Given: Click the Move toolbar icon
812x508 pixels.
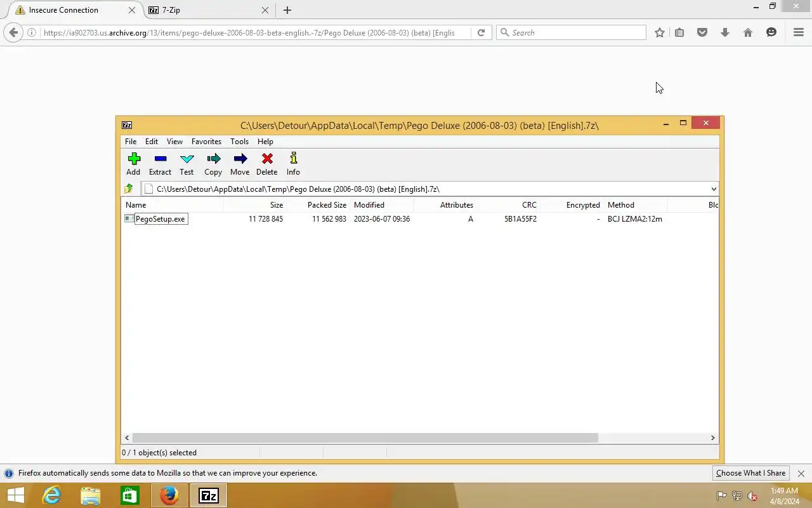Looking at the screenshot, I should [240, 164].
